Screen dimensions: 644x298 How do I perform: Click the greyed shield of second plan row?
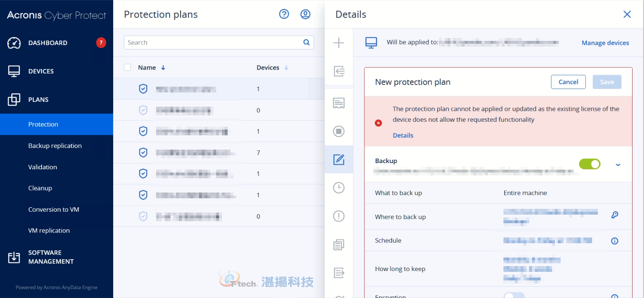pyautogui.click(x=143, y=110)
